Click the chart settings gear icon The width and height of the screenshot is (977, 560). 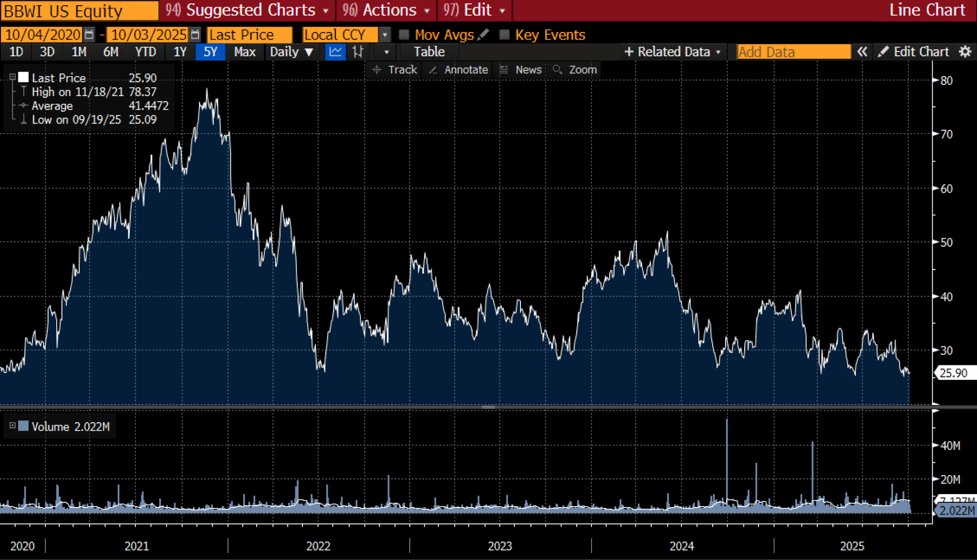(x=965, y=52)
